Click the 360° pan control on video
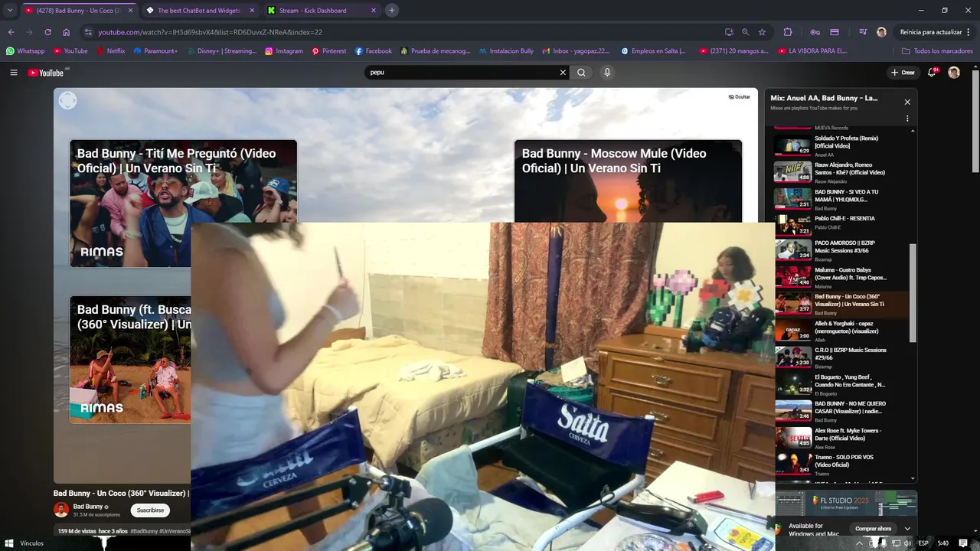The image size is (980, 551). coord(68,101)
